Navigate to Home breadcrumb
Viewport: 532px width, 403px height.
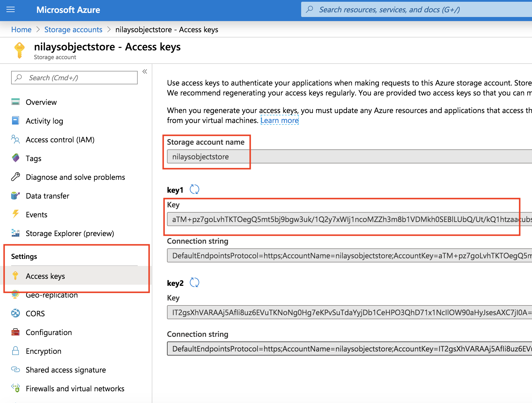(21, 30)
